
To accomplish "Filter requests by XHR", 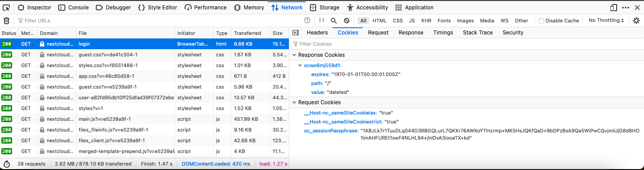I will pos(426,21).
